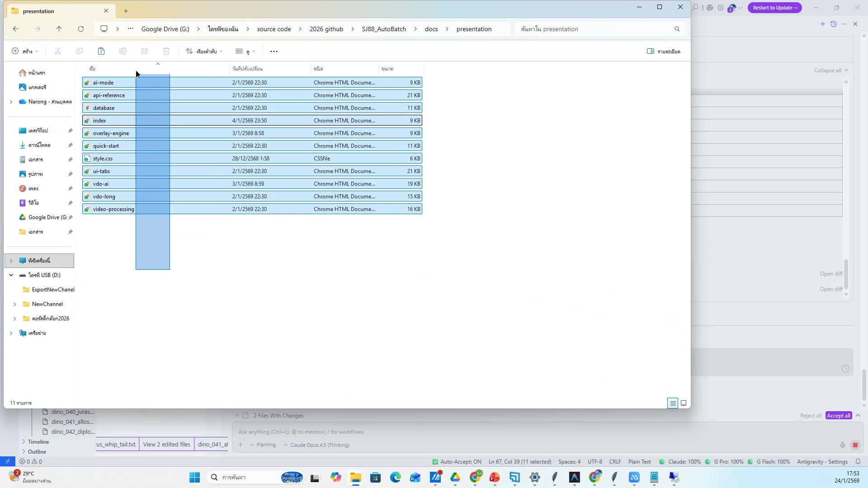868x488 pixels.
Task: Open File Explorer from the taskbar
Action: [356, 478]
